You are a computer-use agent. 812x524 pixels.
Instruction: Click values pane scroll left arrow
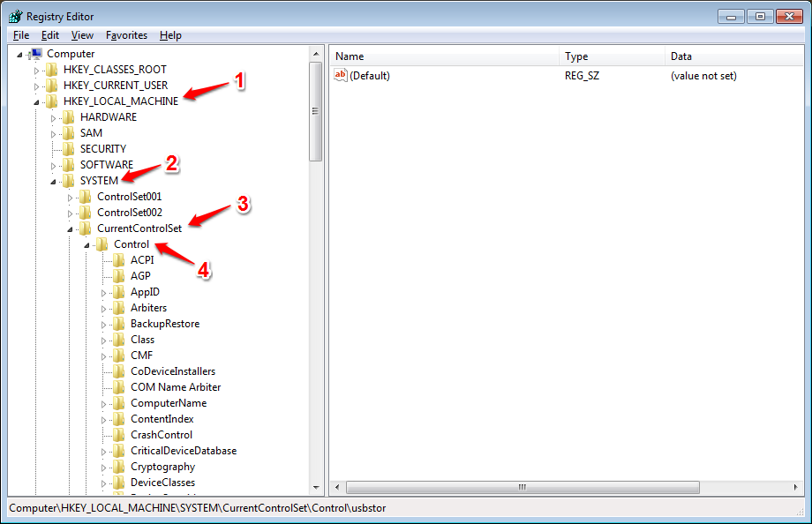tap(337, 487)
